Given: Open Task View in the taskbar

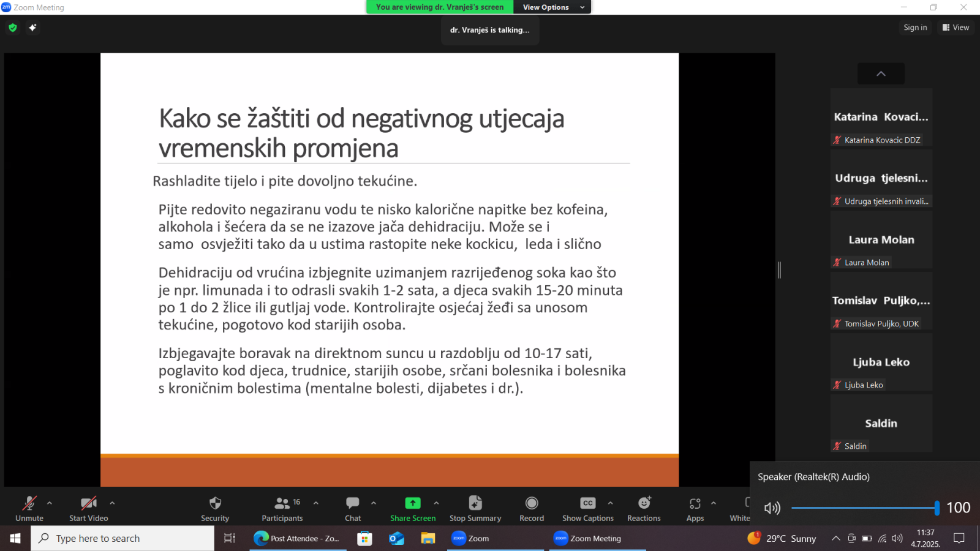Looking at the screenshot, I should [230, 538].
